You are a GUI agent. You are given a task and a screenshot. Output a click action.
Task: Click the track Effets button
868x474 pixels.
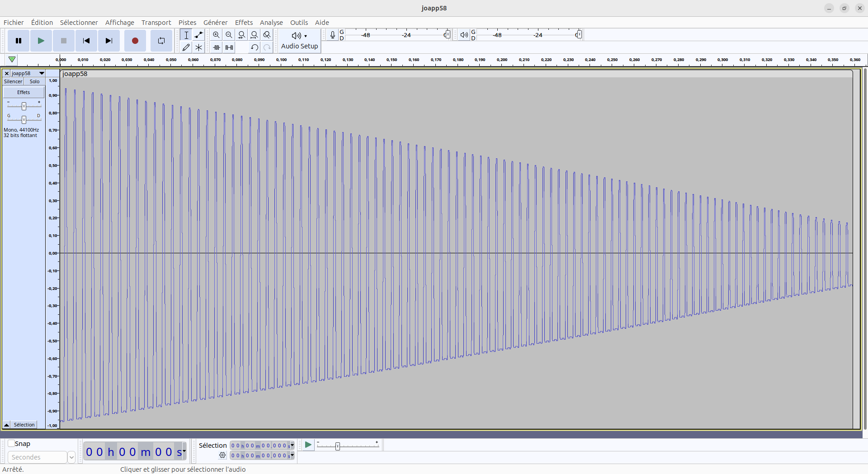click(24, 92)
